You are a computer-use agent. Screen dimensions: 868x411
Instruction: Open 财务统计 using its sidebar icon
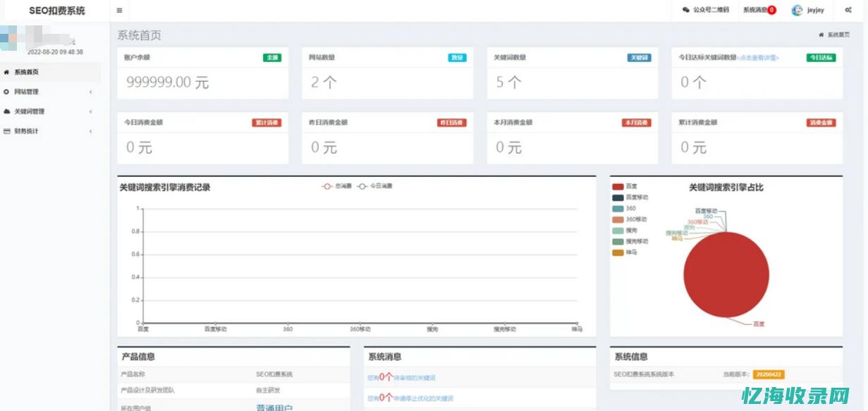pos(7,130)
